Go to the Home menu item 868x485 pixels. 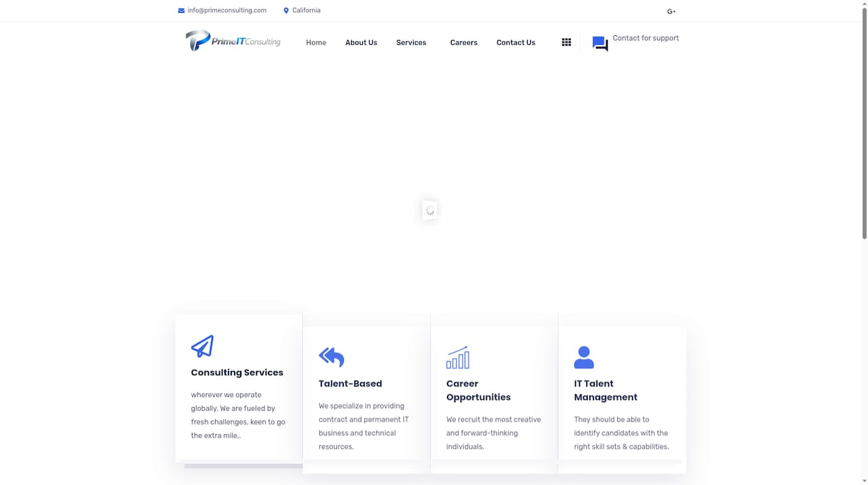[316, 43]
